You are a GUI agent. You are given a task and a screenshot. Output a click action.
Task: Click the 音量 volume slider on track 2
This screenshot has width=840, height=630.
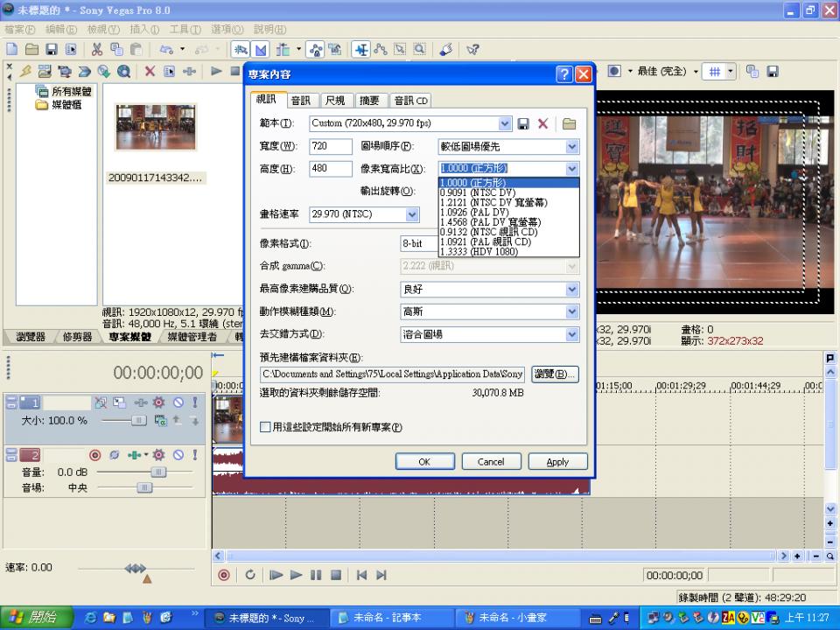[x=157, y=472]
